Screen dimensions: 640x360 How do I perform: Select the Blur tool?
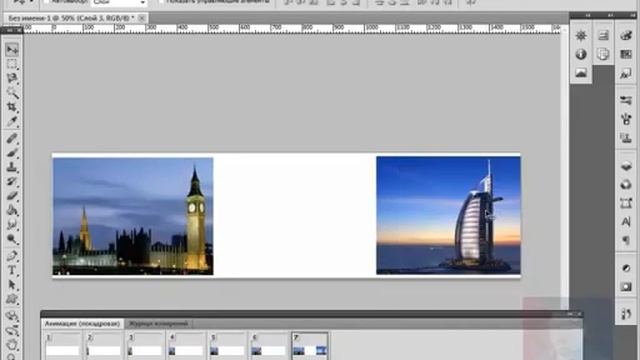point(12,224)
